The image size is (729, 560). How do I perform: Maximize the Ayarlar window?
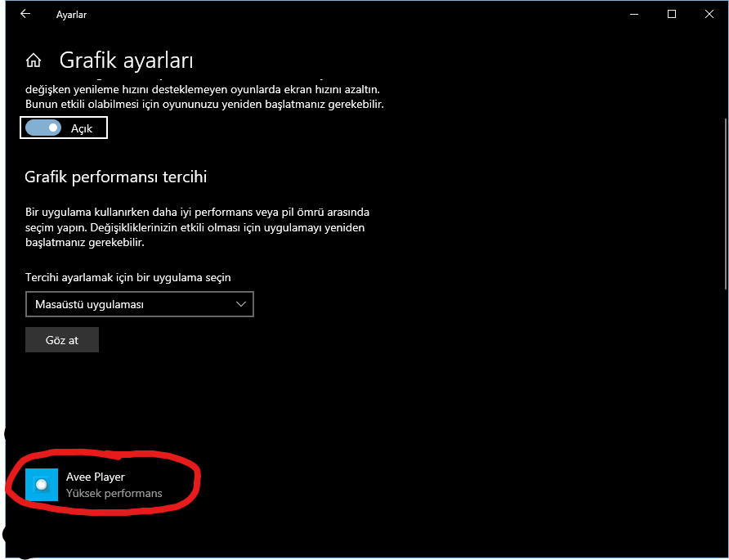point(671,14)
